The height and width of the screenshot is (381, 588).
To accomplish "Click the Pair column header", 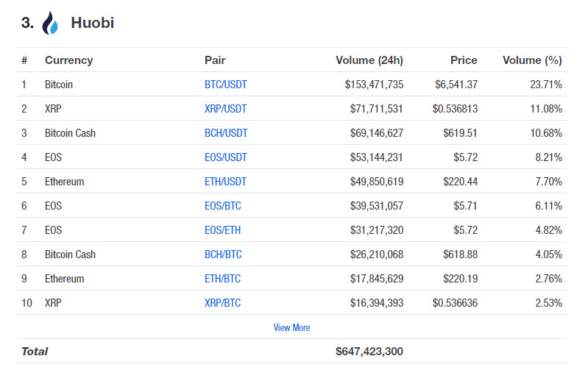I will [x=215, y=60].
